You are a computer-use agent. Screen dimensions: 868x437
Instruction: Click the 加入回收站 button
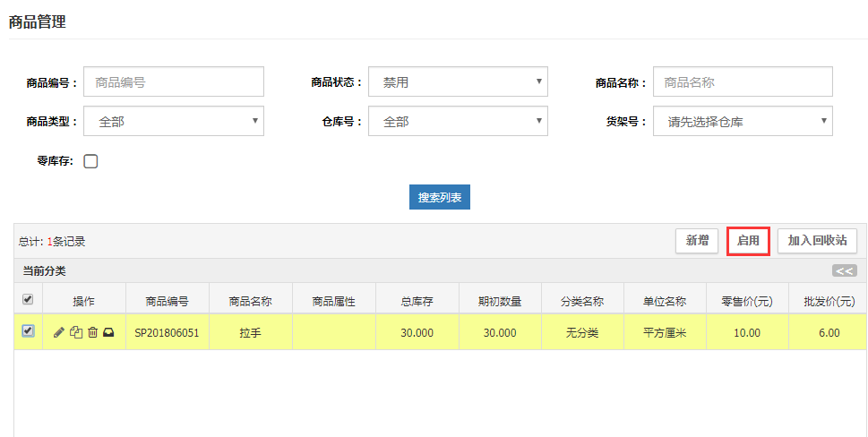[x=817, y=240]
